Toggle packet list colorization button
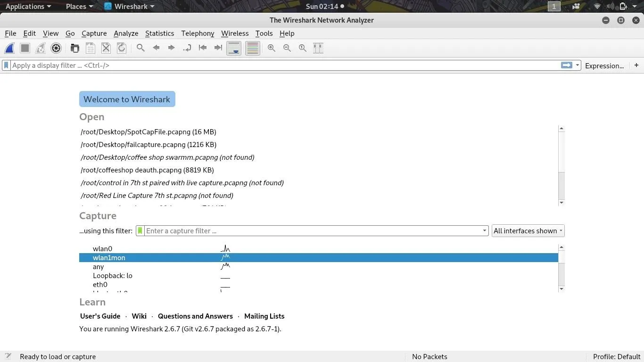 253,48
